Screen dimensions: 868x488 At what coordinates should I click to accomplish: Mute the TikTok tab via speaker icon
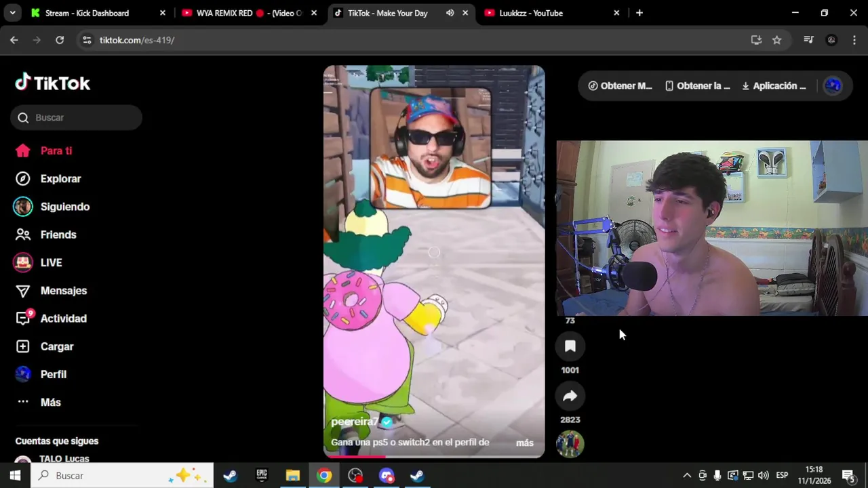tap(450, 13)
